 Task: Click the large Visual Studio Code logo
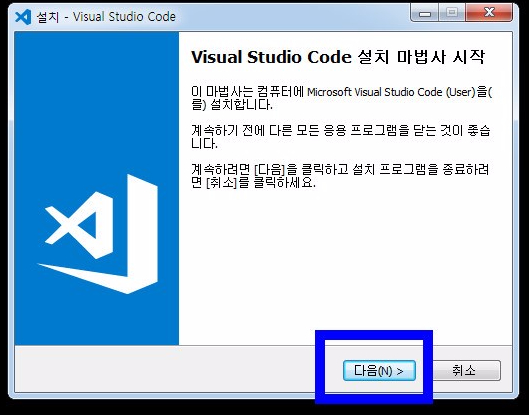(98, 234)
